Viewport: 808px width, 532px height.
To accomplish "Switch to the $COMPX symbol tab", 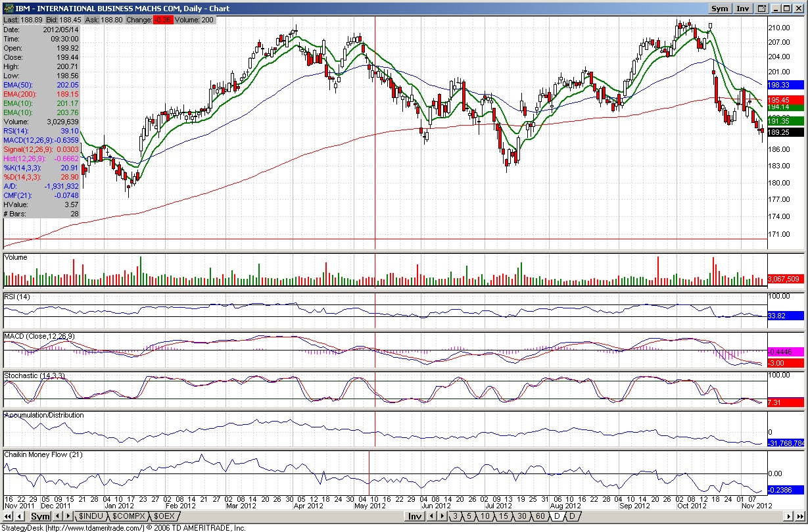I will (128, 516).
